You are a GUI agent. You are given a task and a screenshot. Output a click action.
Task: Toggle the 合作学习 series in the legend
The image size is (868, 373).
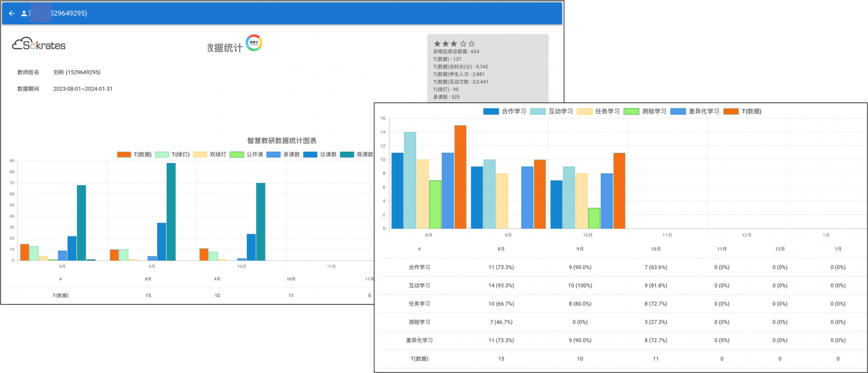point(513,111)
